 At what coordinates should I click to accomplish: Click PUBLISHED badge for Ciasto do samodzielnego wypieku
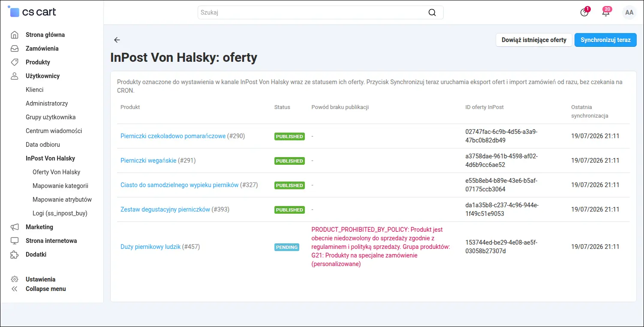(x=289, y=185)
